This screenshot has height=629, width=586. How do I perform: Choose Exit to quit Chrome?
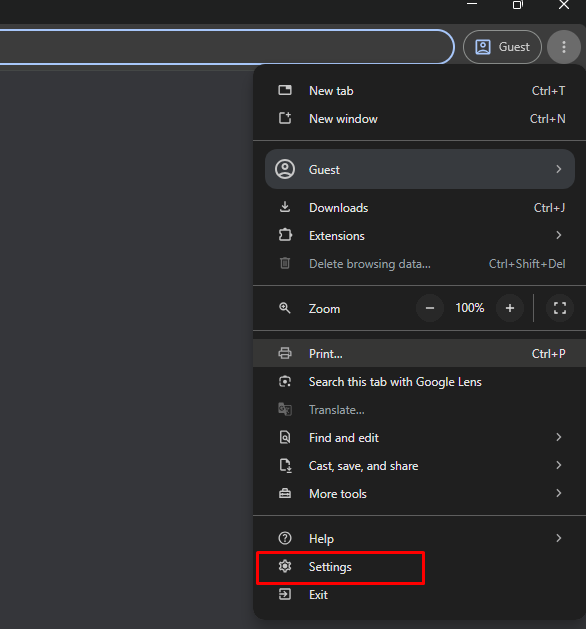[x=420, y=595]
